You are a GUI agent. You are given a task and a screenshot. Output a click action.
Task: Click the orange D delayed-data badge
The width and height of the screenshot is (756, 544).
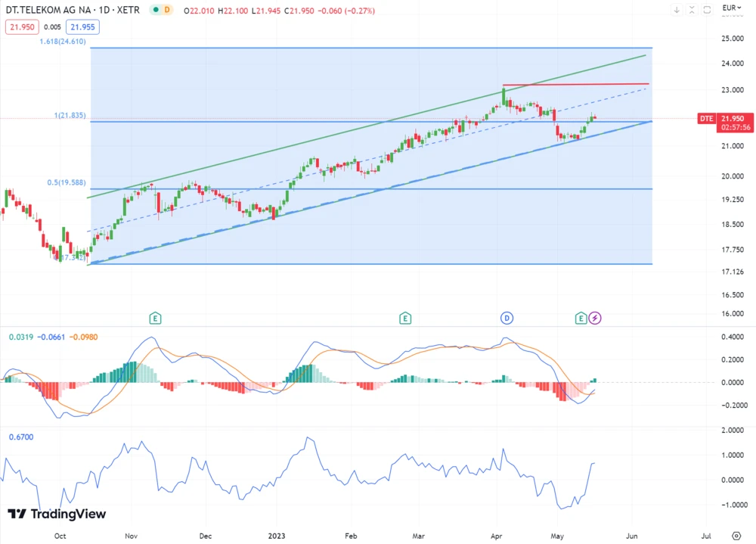point(167,11)
